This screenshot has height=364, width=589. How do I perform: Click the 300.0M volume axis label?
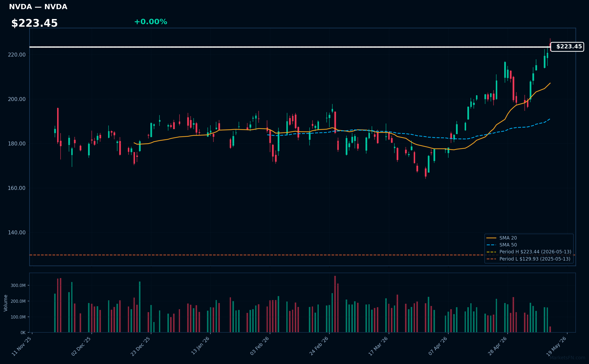[18, 285]
